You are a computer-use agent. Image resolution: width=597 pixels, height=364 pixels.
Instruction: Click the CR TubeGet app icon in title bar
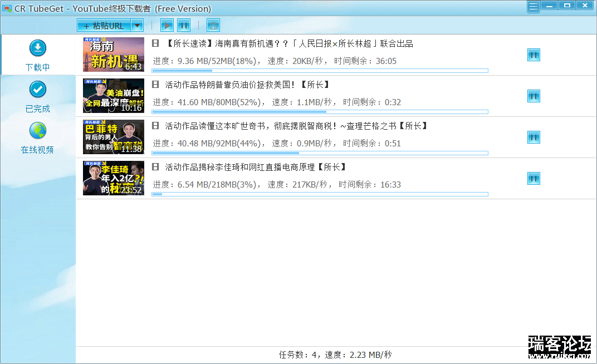point(7,8)
